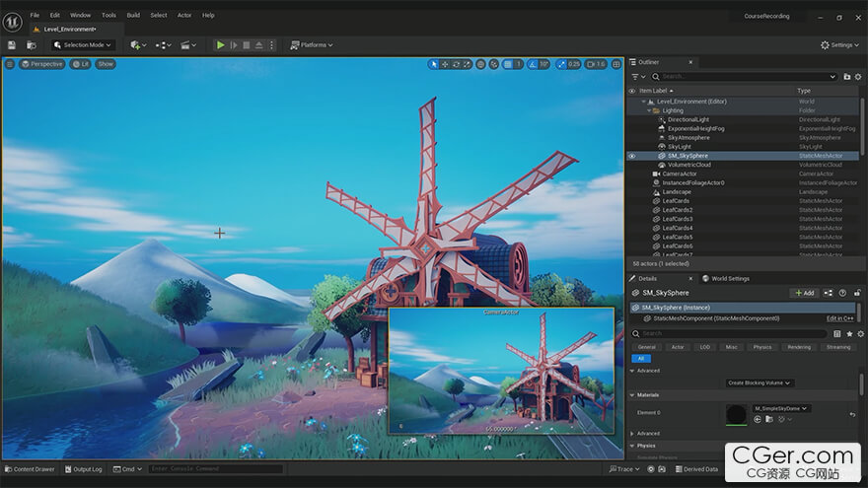Viewport: 868px width, 488px height.
Task: Open viewport options hamburger menu
Action: 10,64
